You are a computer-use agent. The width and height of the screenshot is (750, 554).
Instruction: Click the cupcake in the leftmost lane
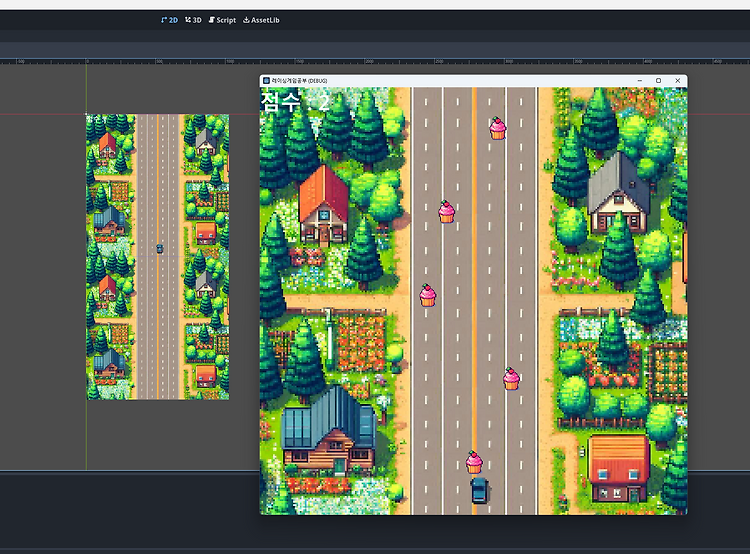pyautogui.click(x=428, y=295)
